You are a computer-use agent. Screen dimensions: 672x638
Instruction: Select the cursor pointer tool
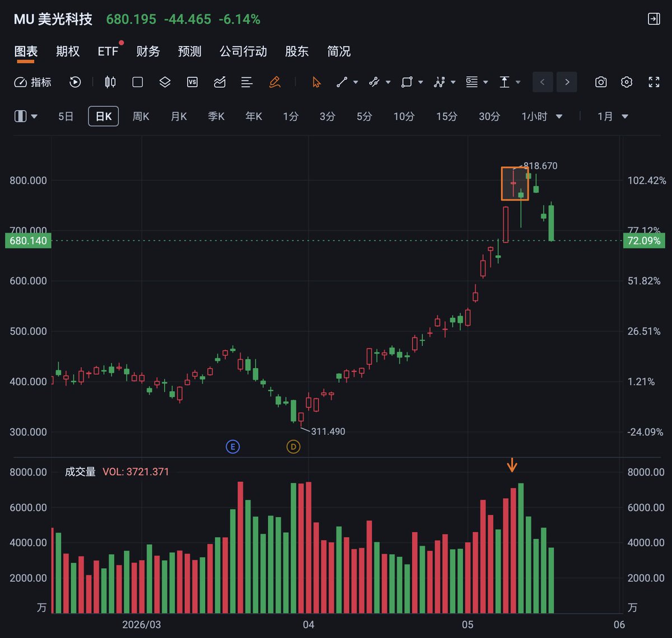coord(316,82)
